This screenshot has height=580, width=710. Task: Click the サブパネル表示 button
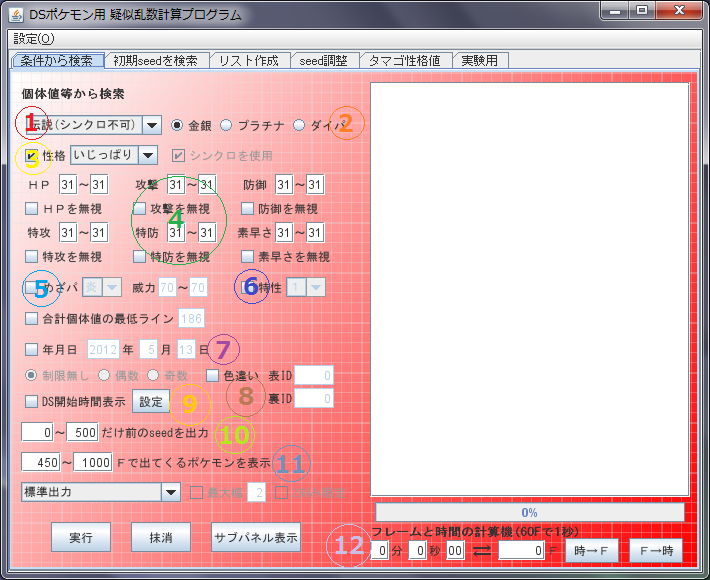[x=256, y=537]
